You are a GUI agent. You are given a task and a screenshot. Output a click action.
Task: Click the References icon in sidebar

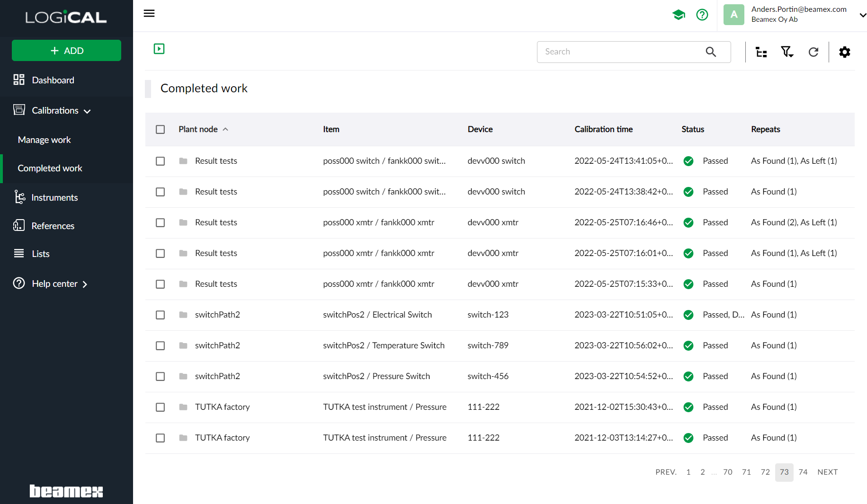19,225
